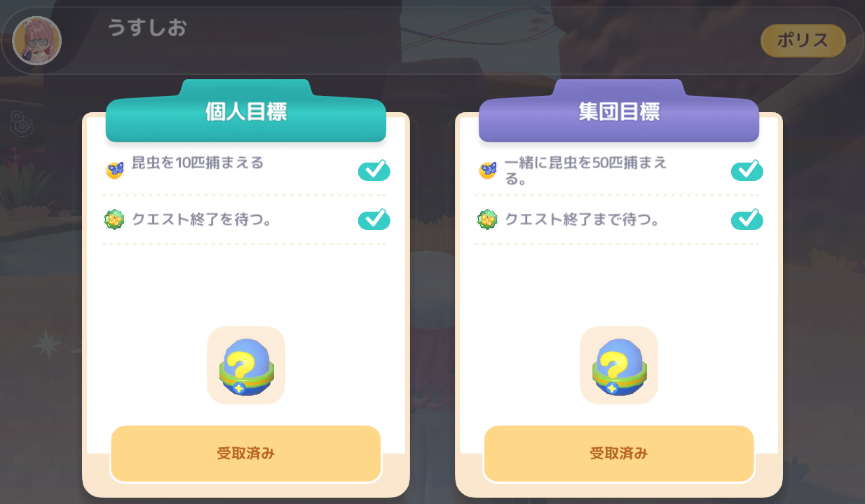Viewport: 865px width, 504px height.
Task: Click the player name うすしお
Action: [x=147, y=28]
